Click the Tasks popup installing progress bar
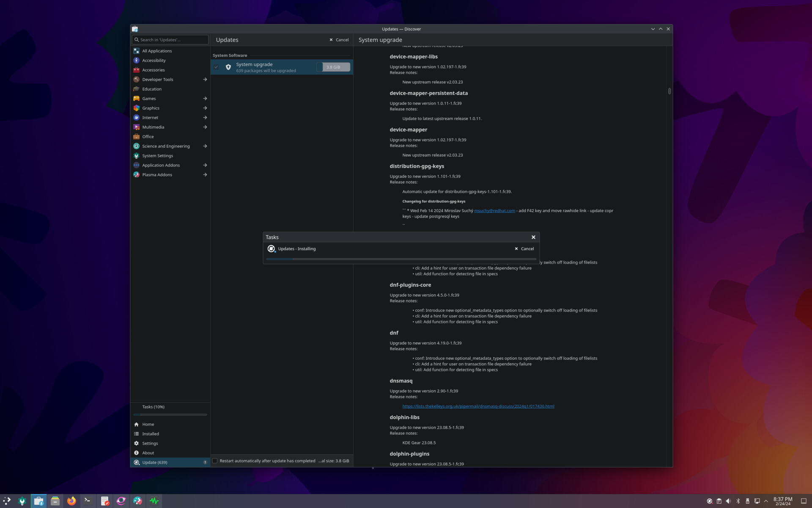Screen dimensions: 812x508 pyautogui.click(x=401, y=259)
